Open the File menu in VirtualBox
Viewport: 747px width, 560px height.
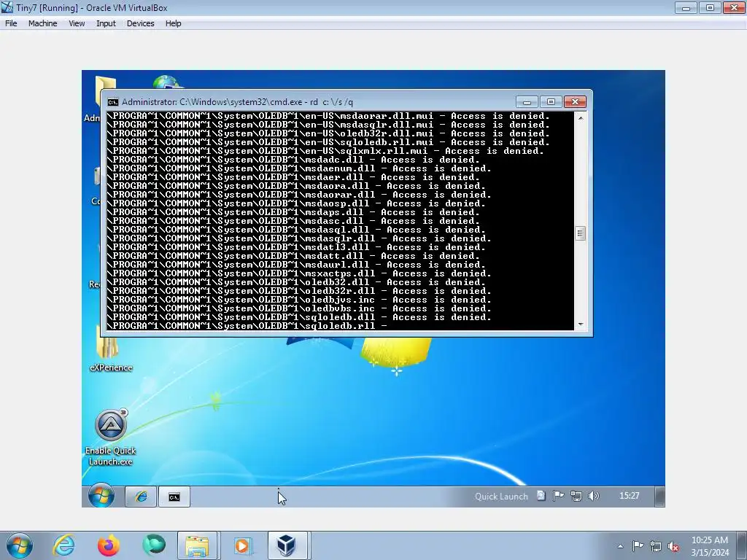click(11, 23)
